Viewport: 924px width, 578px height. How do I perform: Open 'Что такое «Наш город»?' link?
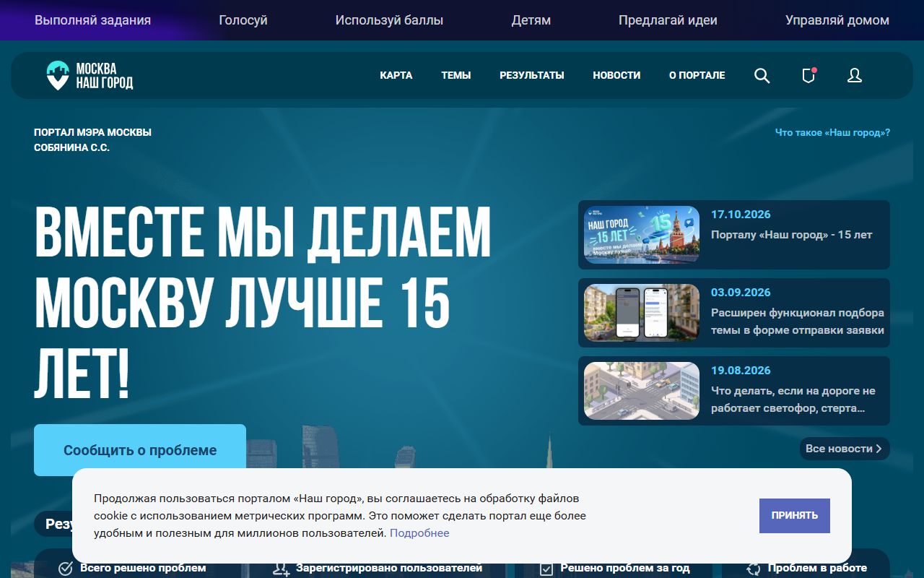832,133
